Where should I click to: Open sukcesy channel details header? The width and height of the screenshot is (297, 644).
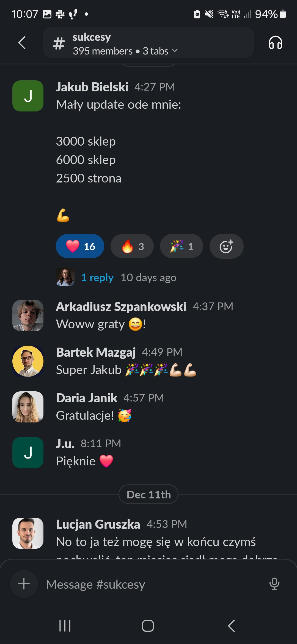148,43
